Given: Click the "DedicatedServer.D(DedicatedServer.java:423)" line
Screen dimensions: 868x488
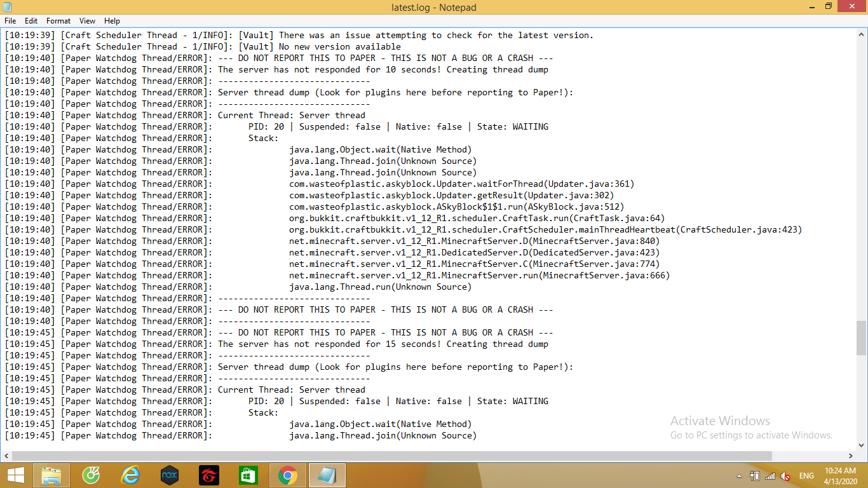Looking at the screenshot, I should pyautogui.click(x=332, y=252).
